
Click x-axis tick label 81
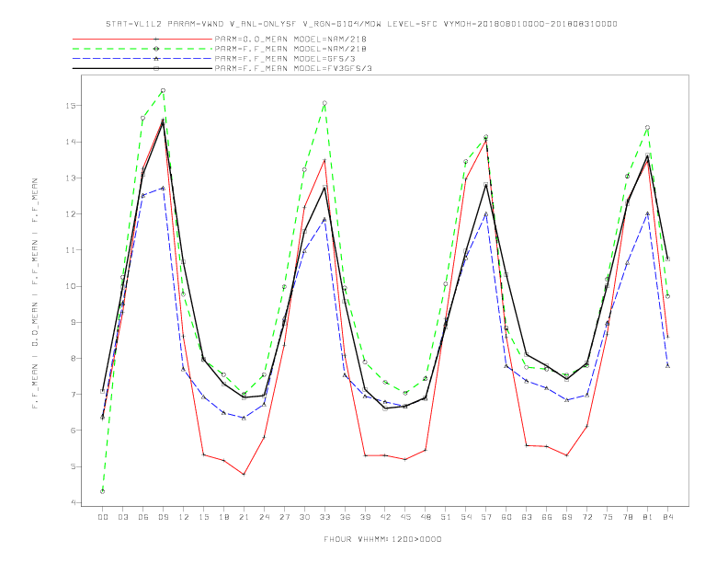(x=648, y=517)
